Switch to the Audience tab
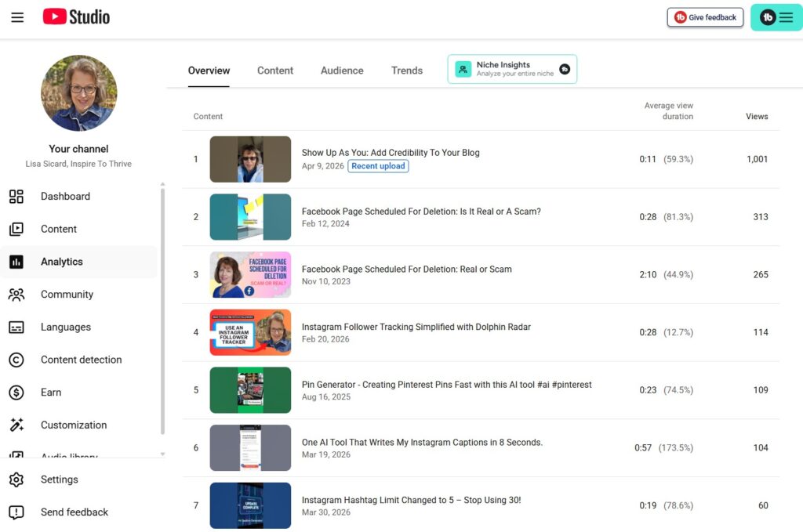Screen dimensions: 803x532 pos(342,71)
